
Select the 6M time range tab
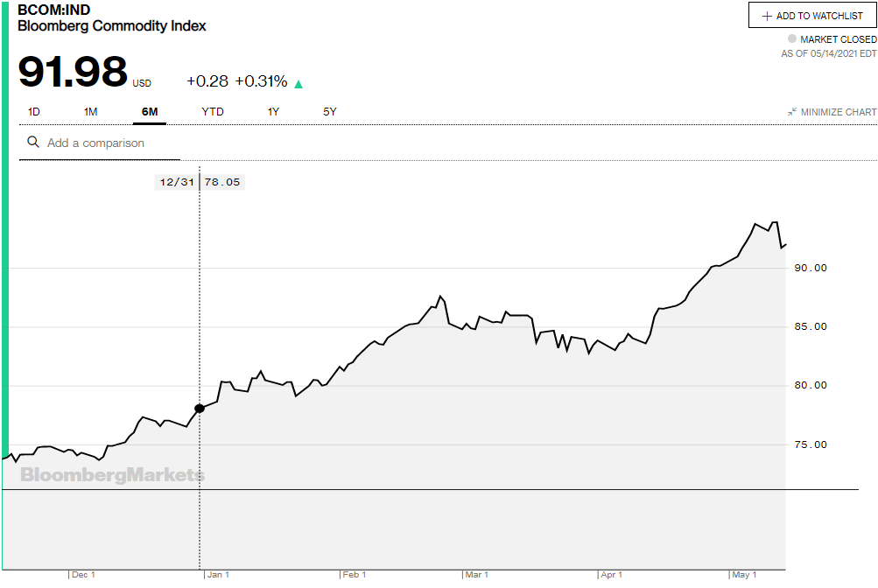point(149,111)
